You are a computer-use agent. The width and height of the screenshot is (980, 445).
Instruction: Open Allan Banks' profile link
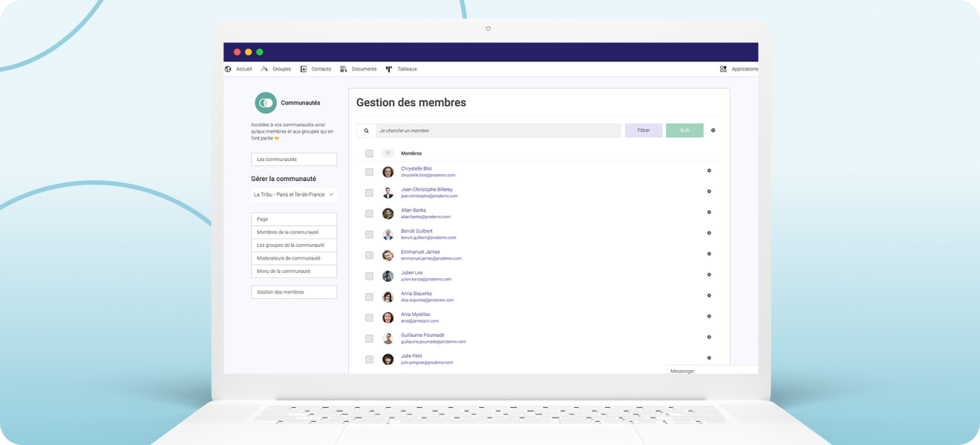pos(414,210)
